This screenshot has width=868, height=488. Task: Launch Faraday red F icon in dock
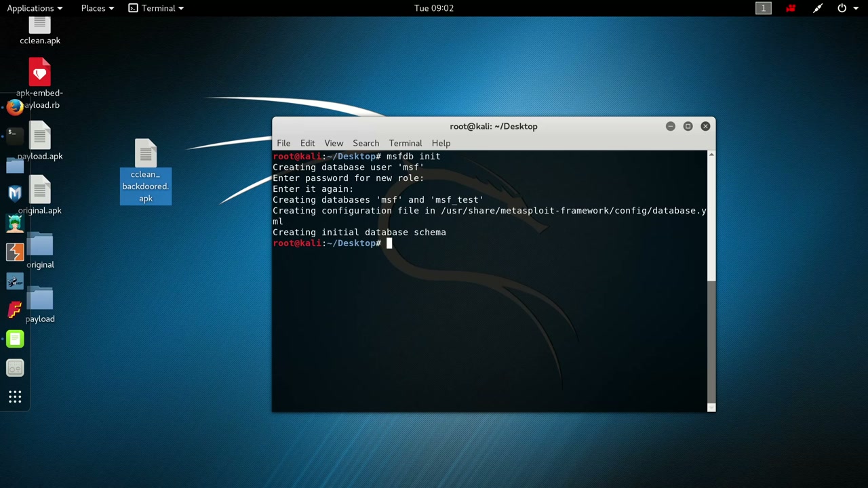pos(15,310)
